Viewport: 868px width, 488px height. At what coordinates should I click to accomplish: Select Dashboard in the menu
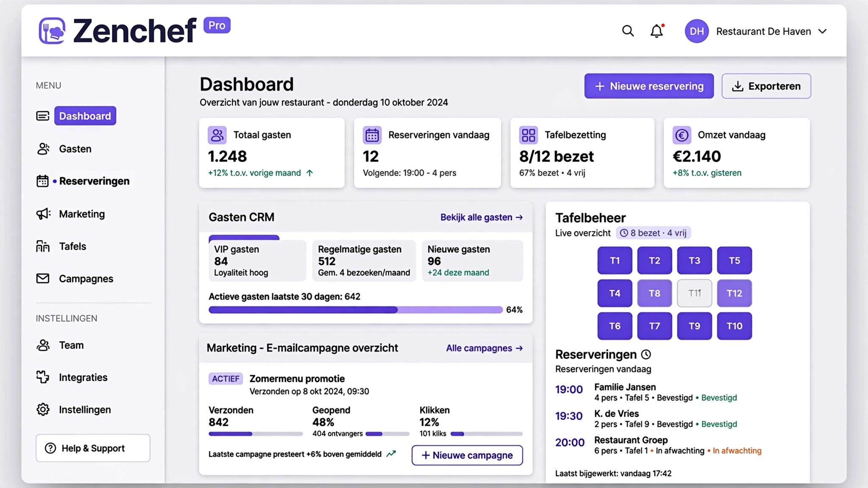pyautogui.click(x=85, y=116)
